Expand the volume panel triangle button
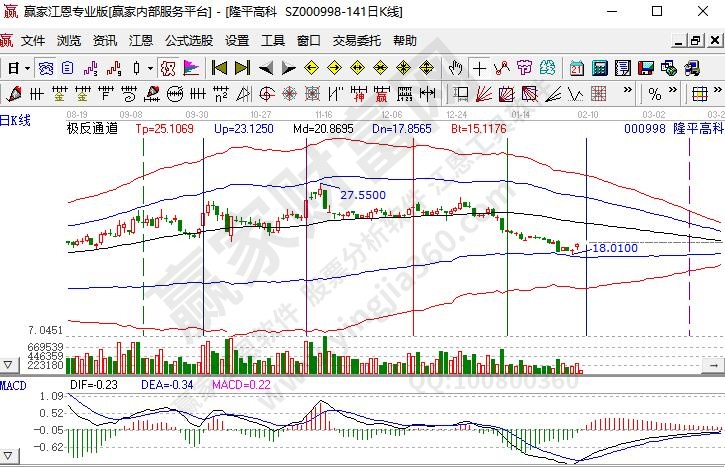This screenshot has width=725, height=467. 9,364
